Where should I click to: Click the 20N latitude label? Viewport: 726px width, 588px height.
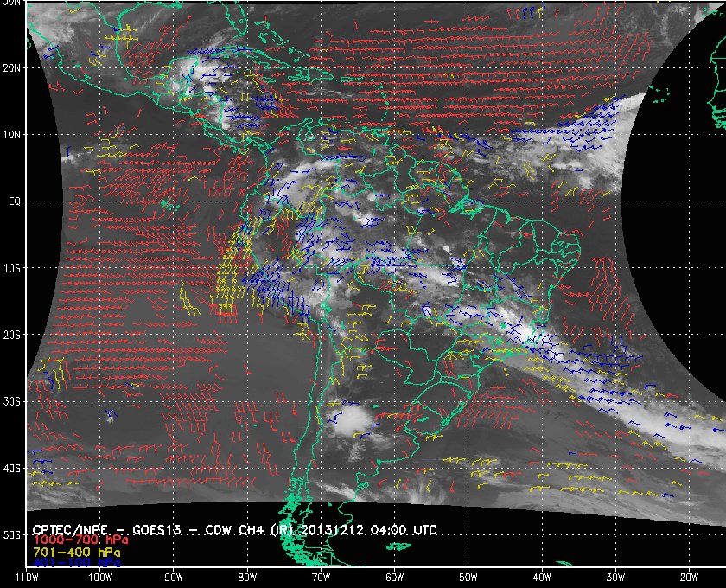(x=12, y=68)
